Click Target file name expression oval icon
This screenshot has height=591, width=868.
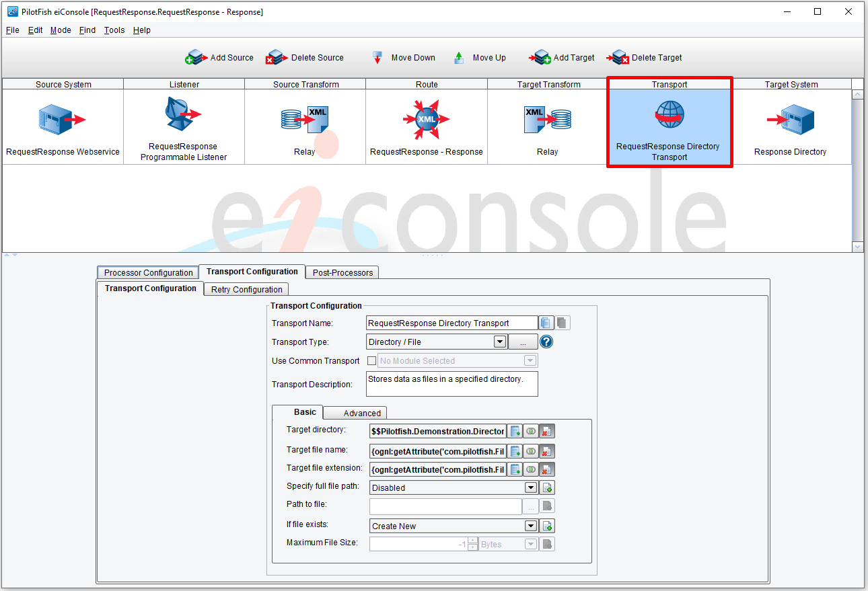point(531,450)
